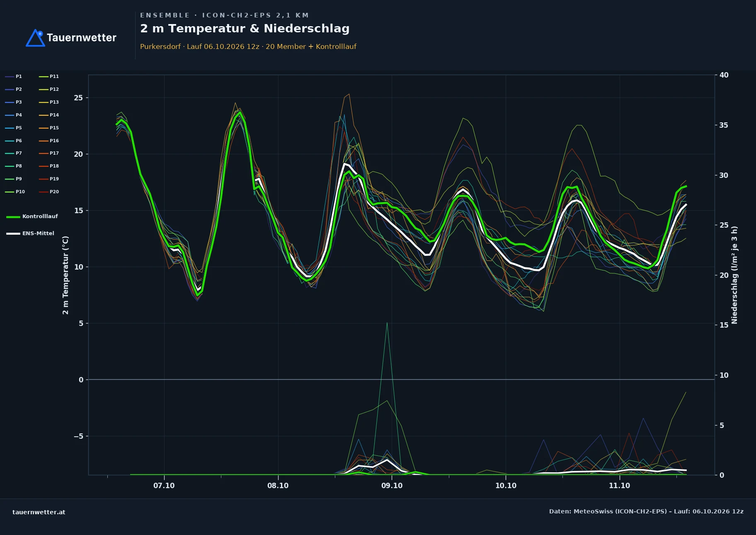This screenshot has height=535, width=756.
Task: Click the 09.10 date axis label
Action: click(x=392, y=486)
